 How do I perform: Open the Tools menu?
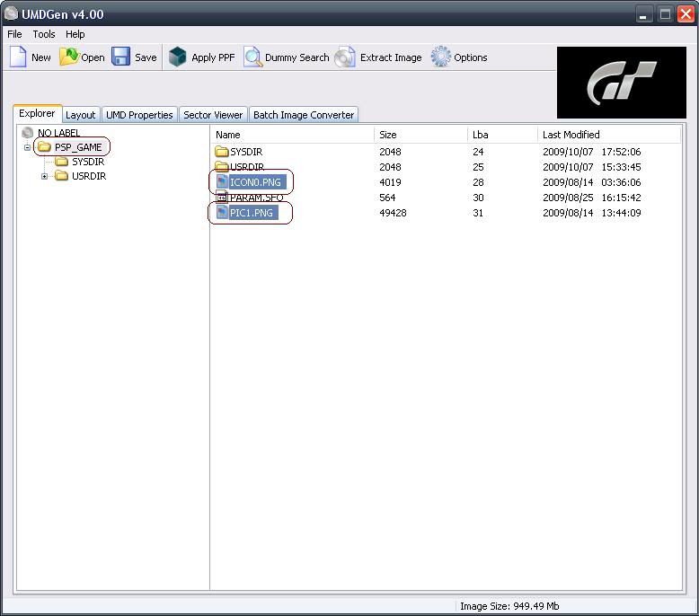[x=44, y=34]
